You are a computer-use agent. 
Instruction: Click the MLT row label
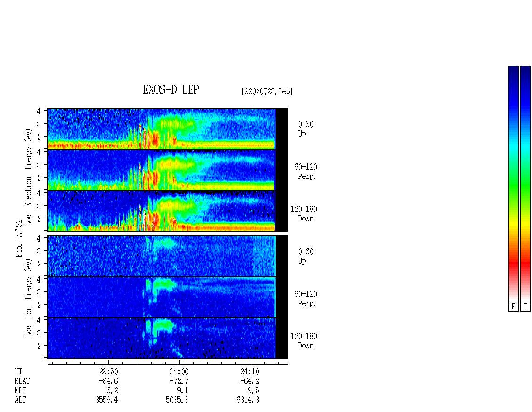coord(20,391)
